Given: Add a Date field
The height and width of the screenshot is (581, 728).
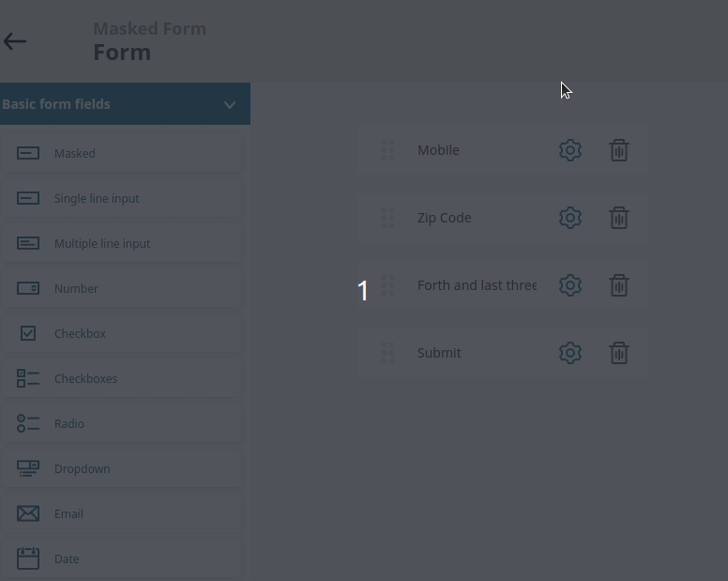Looking at the screenshot, I should click(x=121, y=558).
